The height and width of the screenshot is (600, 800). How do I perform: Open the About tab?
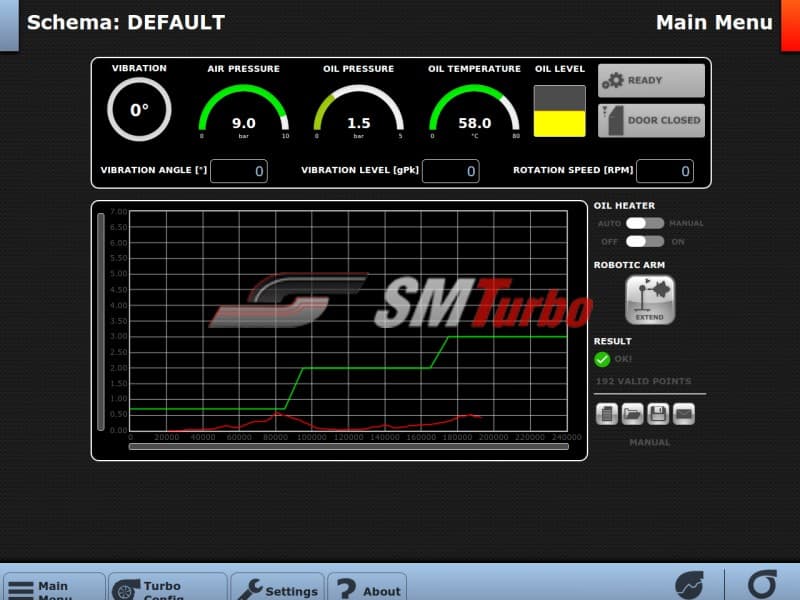[x=367, y=586]
